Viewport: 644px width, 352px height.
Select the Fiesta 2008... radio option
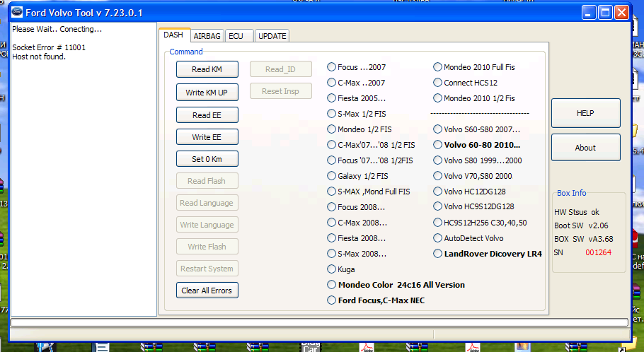click(x=356, y=238)
